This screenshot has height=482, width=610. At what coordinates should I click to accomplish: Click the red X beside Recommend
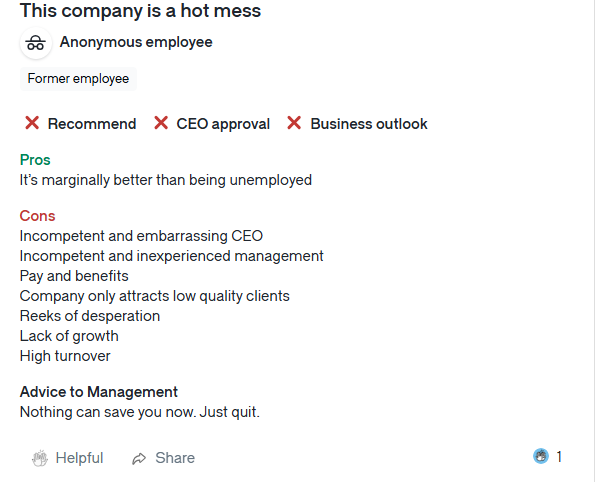click(32, 123)
